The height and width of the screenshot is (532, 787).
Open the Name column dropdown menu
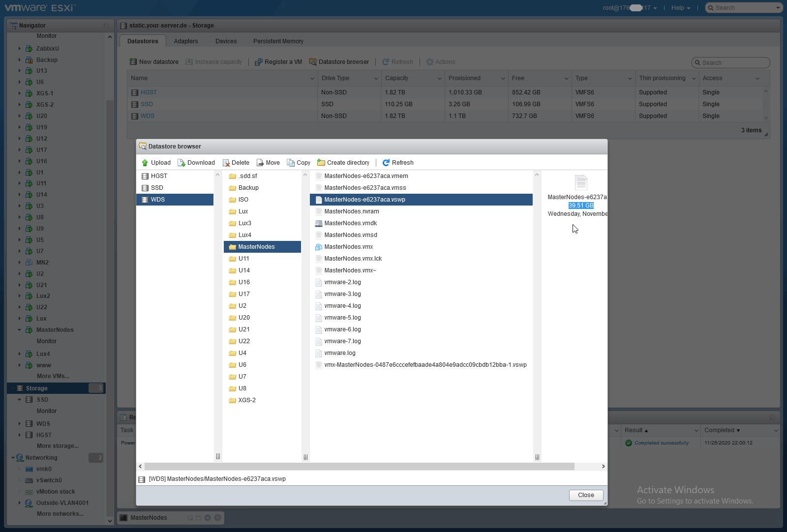pyautogui.click(x=312, y=79)
